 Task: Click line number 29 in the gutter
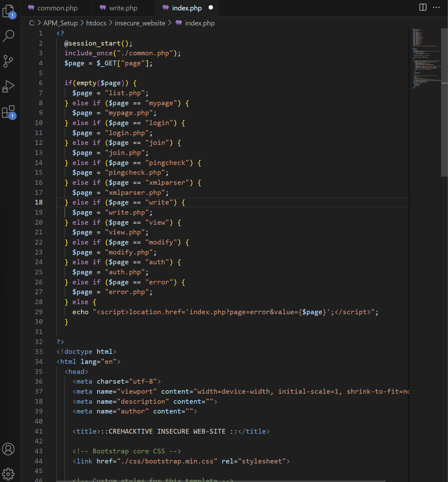(x=39, y=312)
